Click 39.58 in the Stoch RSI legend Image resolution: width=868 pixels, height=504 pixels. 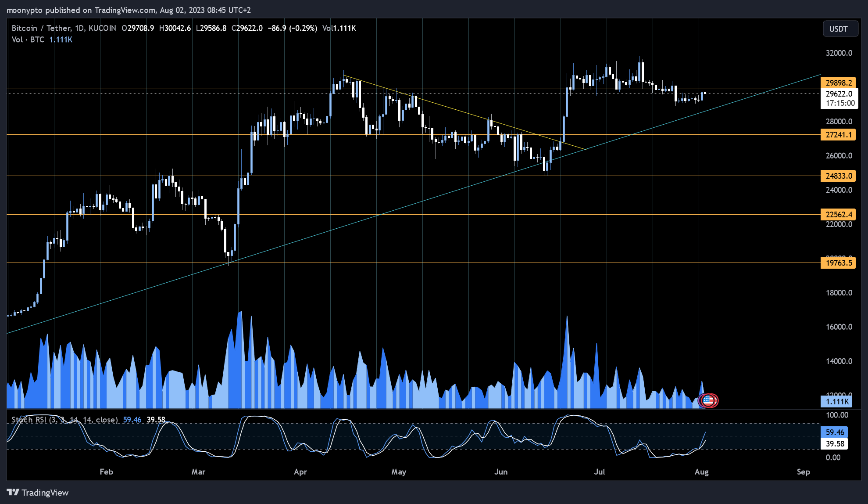pos(156,420)
